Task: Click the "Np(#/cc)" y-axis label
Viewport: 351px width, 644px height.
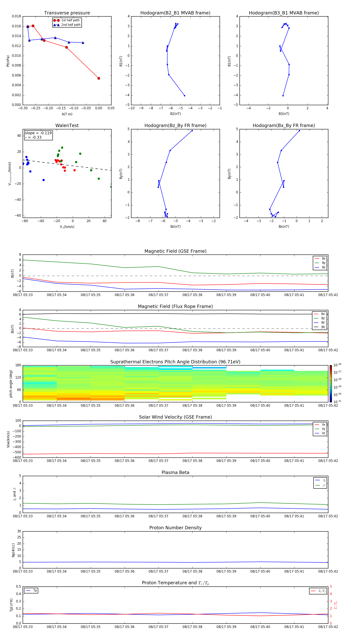Action: coord(13,550)
